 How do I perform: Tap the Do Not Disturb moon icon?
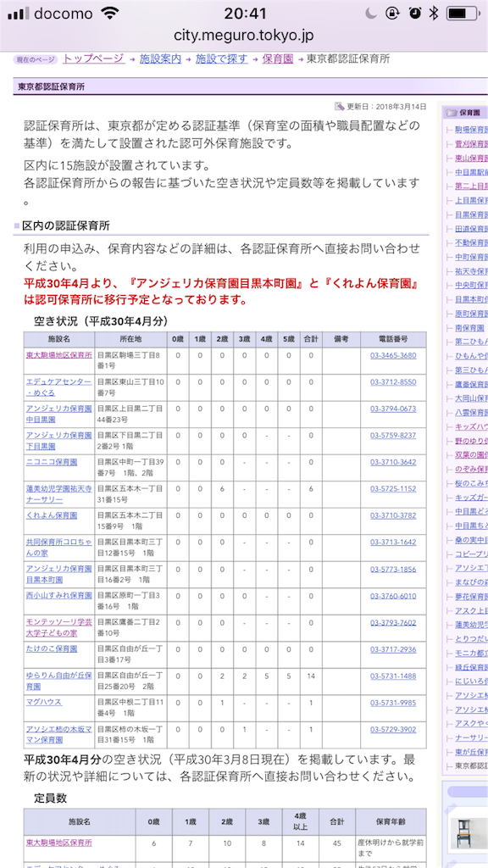pyautogui.click(x=370, y=14)
